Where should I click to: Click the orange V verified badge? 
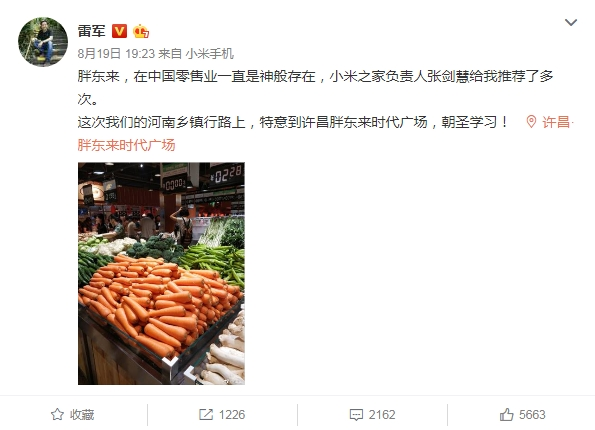coord(120,31)
